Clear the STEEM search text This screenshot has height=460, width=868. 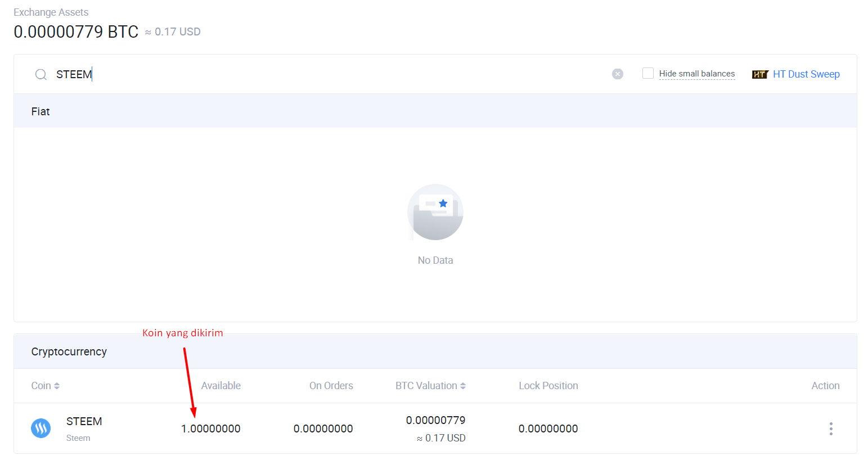618,74
